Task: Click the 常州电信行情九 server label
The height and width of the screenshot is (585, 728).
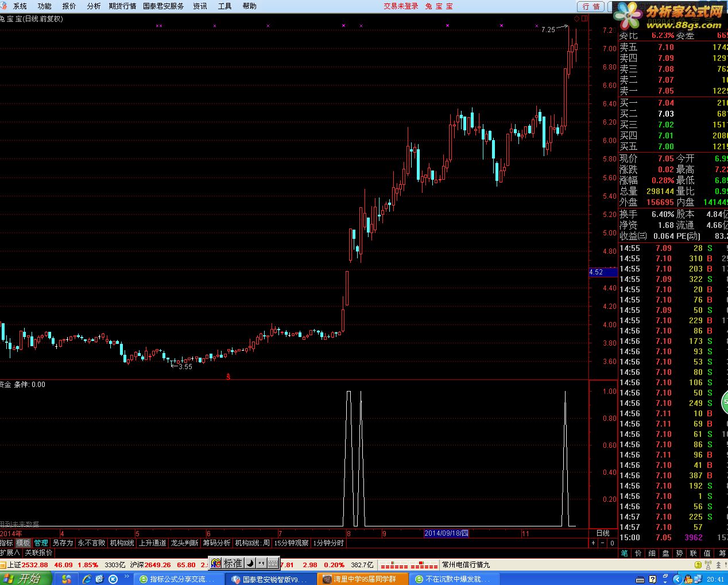Action: click(466, 565)
